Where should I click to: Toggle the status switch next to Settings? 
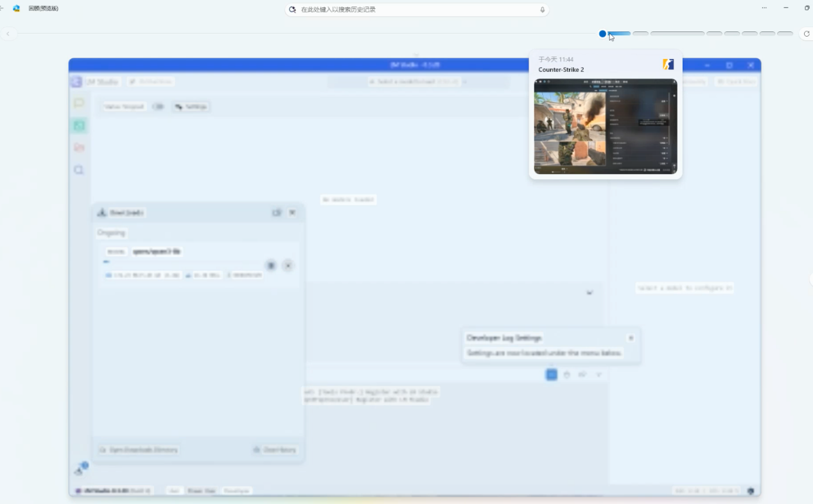pyautogui.click(x=158, y=107)
